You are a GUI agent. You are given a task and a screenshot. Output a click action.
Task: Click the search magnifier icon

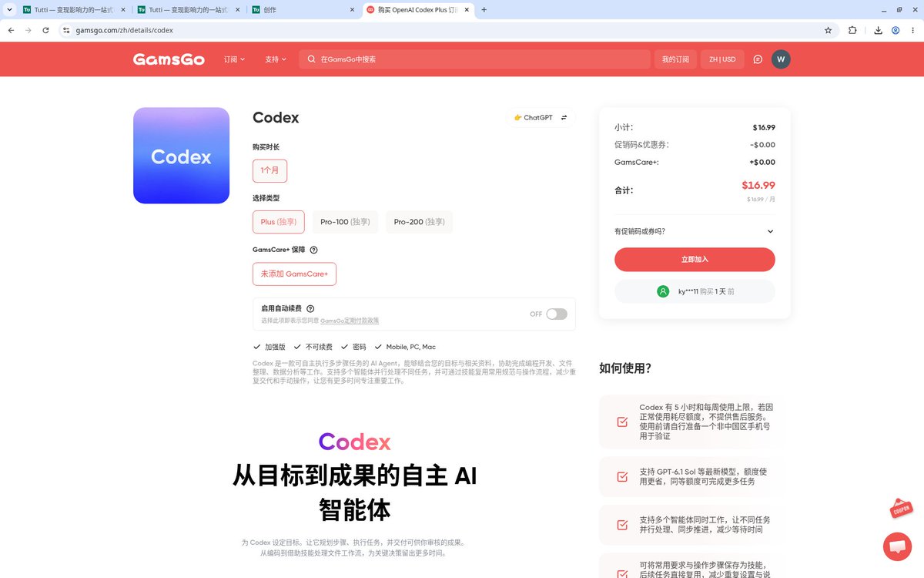point(311,59)
